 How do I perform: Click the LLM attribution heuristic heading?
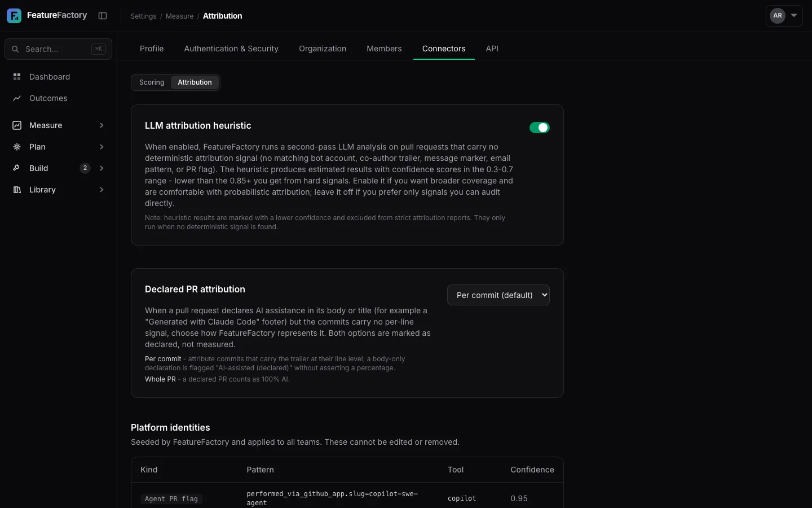tap(198, 125)
